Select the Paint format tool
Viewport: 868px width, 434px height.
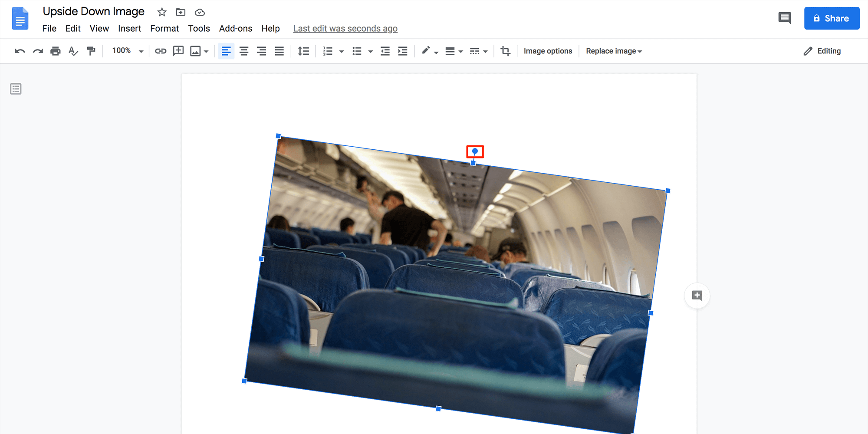[91, 51]
